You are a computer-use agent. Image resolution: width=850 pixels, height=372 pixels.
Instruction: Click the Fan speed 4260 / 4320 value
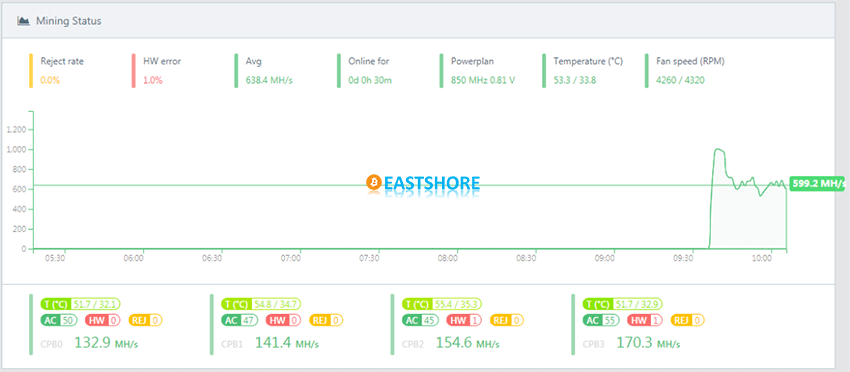[680, 80]
